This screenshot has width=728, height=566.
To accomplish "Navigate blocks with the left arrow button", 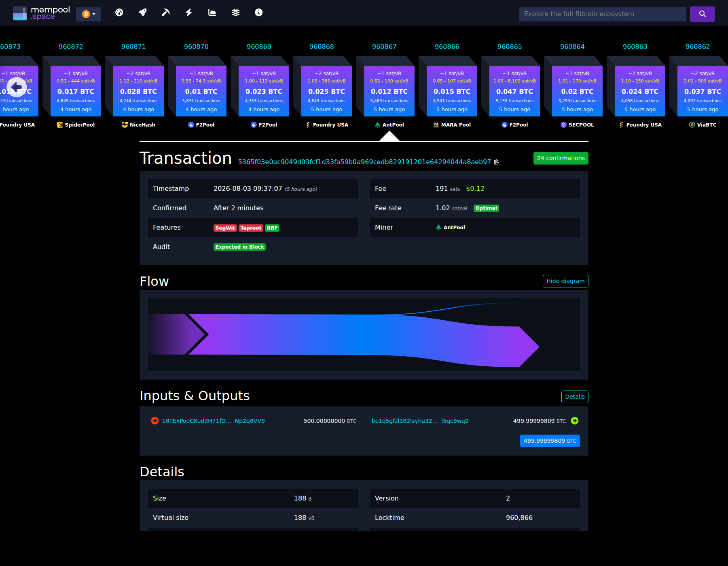I will point(17,87).
